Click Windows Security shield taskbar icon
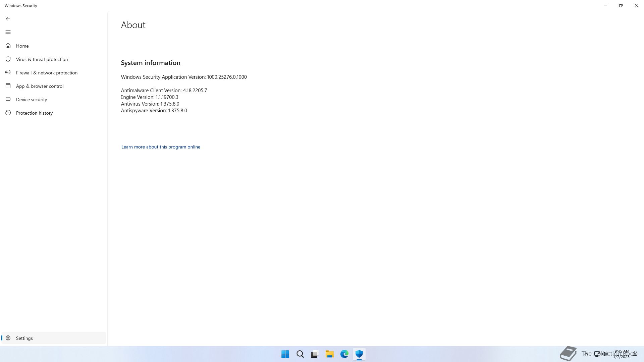 359,354
